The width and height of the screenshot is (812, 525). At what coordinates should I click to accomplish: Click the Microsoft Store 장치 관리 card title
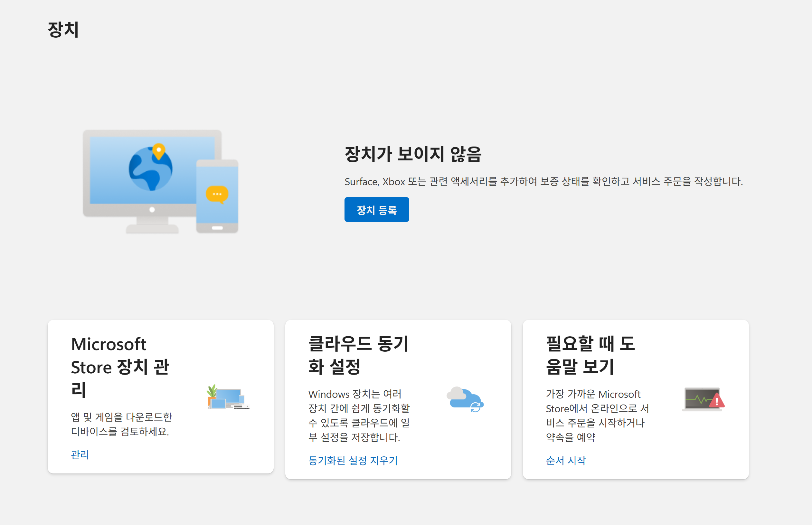120,367
